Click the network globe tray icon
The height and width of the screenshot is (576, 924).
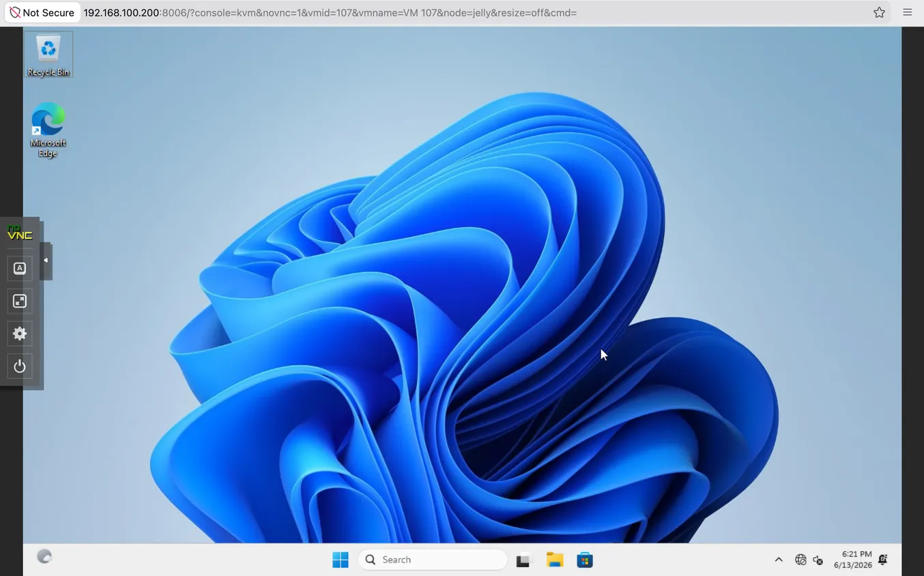(800, 560)
